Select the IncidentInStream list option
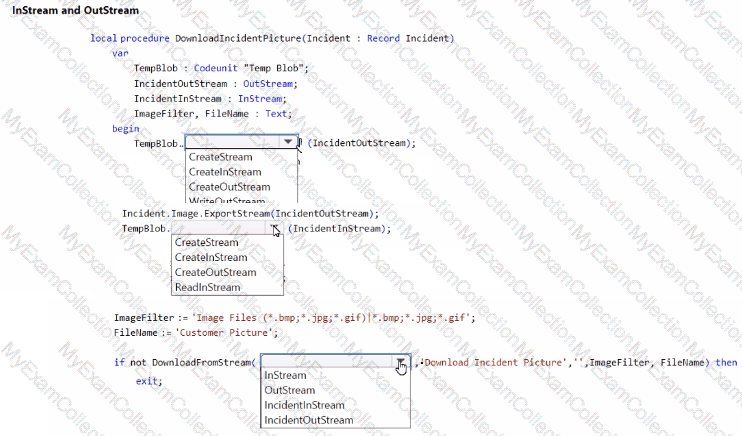Image resolution: width=742 pixels, height=436 pixels. click(x=304, y=406)
